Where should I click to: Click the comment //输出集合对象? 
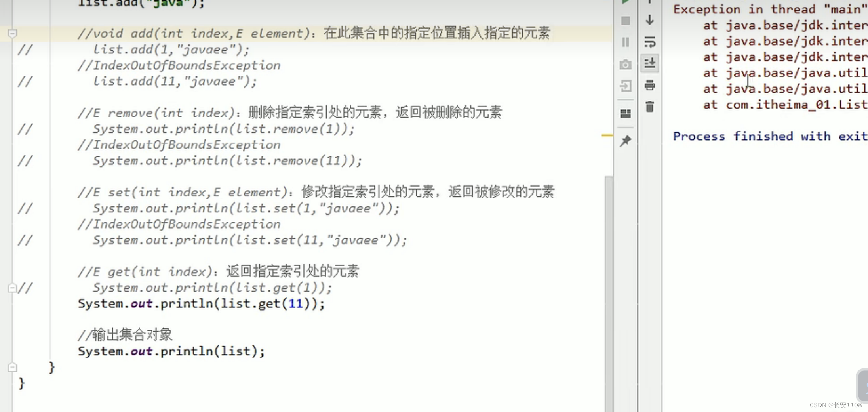(125, 335)
